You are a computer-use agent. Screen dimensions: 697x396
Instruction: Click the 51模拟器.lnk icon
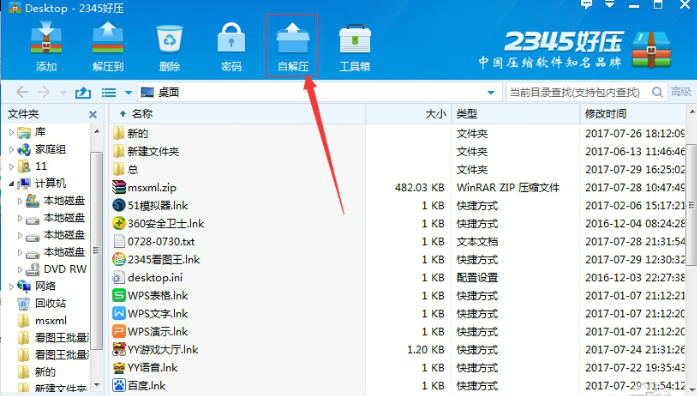pos(119,205)
